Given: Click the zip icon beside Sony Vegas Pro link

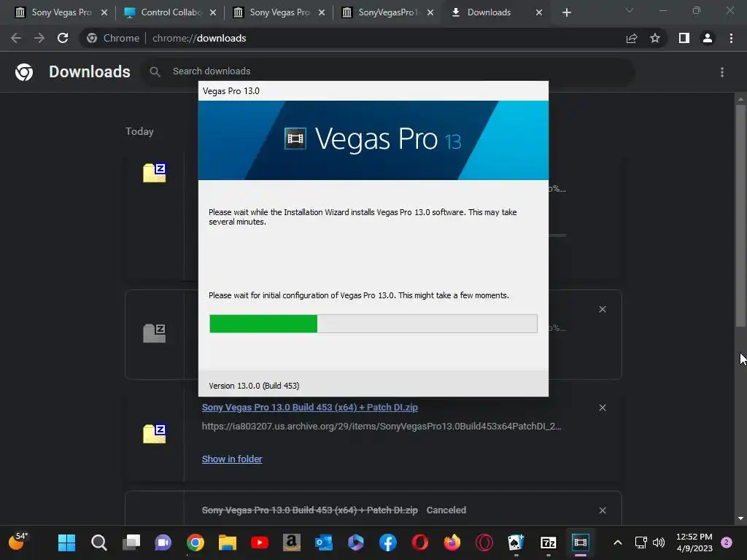Looking at the screenshot, I should point(155,433).
